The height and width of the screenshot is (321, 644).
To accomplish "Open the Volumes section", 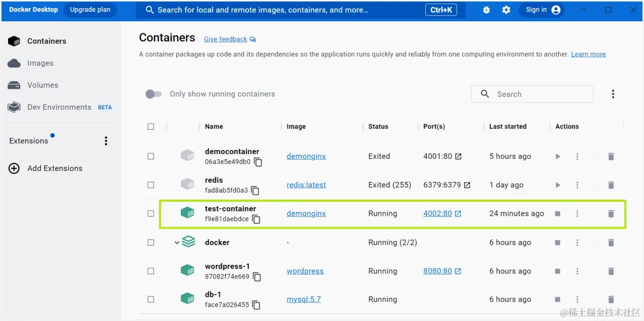I will coord(42,85).
